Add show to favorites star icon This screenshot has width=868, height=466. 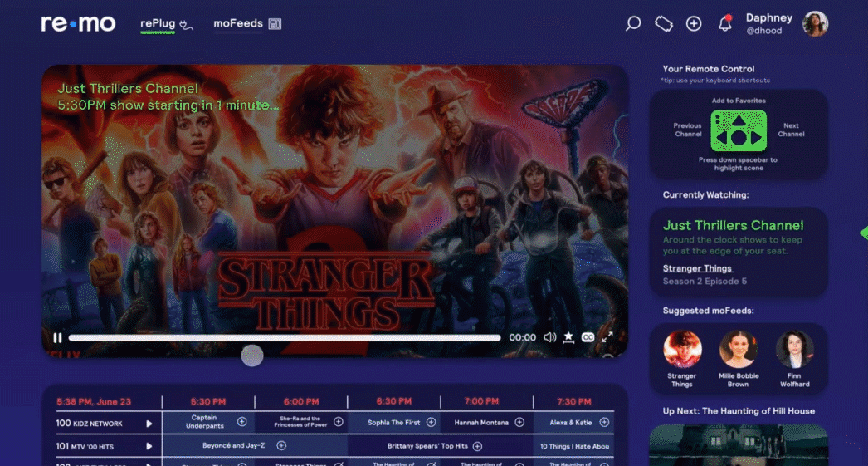point(568,337)
